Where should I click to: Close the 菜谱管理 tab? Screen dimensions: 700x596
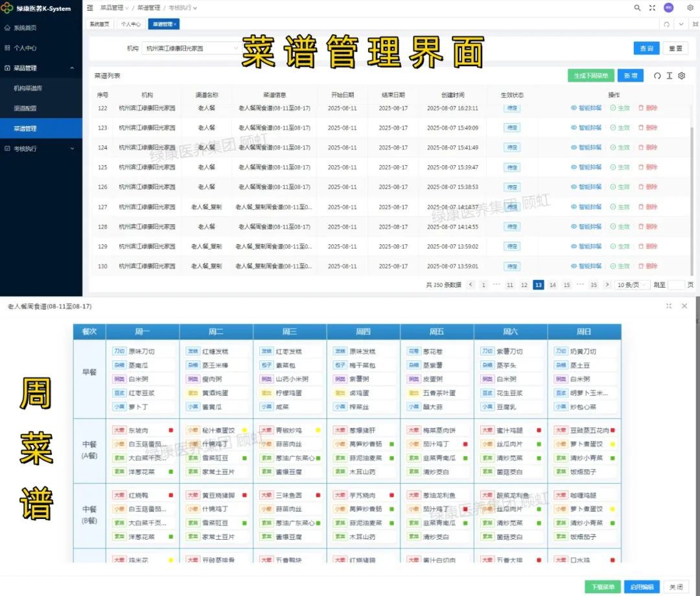[x=175, y=24]
